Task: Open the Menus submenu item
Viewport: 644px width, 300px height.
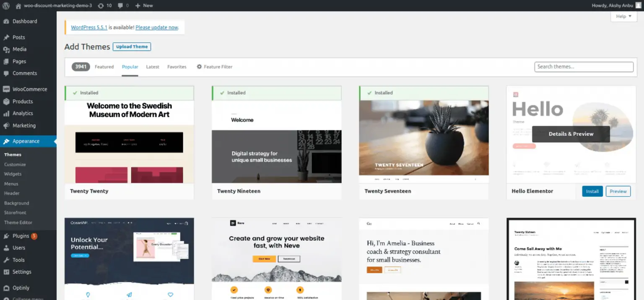Action: pos(11,184)
